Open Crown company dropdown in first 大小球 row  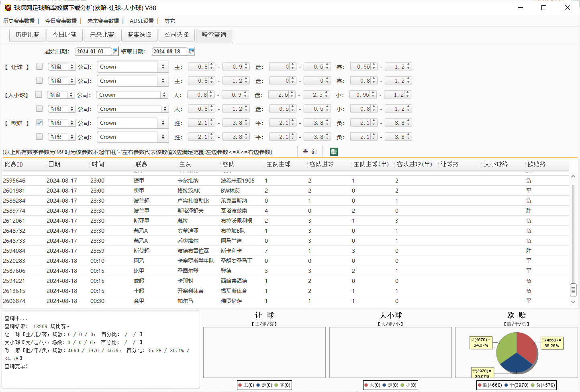(132, 95)
